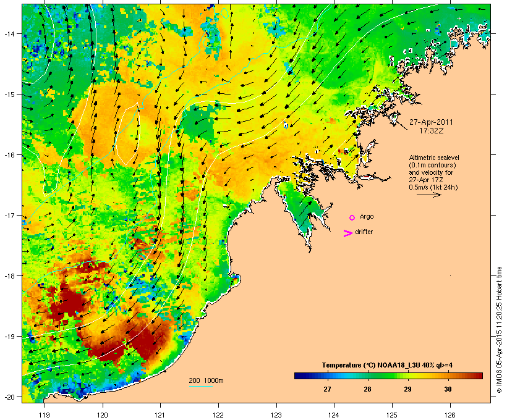Click the colorbar value 27
The height and width of the screenshot is (420, 507).
point(327,389)
